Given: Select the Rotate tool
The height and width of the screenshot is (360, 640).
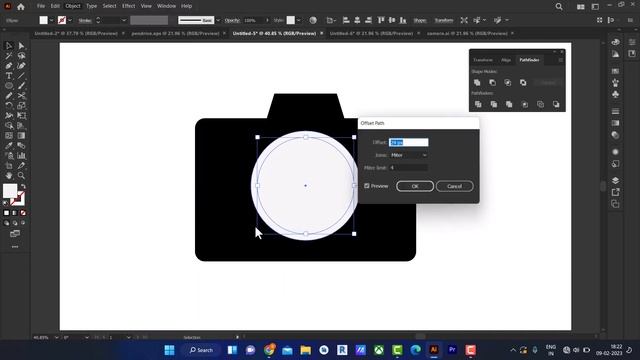Looking at the screenshot, I should coord(9,106).
